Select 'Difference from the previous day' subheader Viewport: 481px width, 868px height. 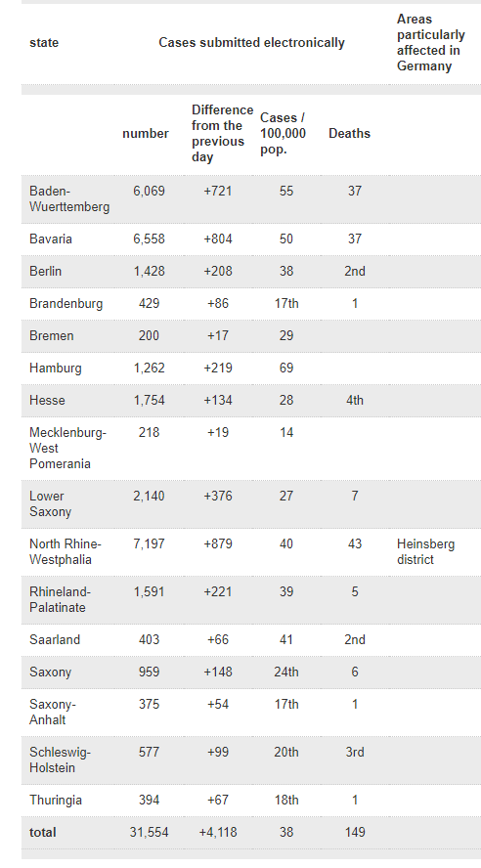click(x=222, y=133)
